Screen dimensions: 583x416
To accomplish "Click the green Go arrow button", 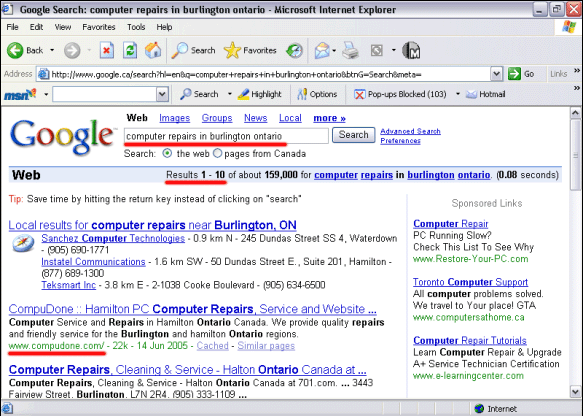I will coord(514,74).
